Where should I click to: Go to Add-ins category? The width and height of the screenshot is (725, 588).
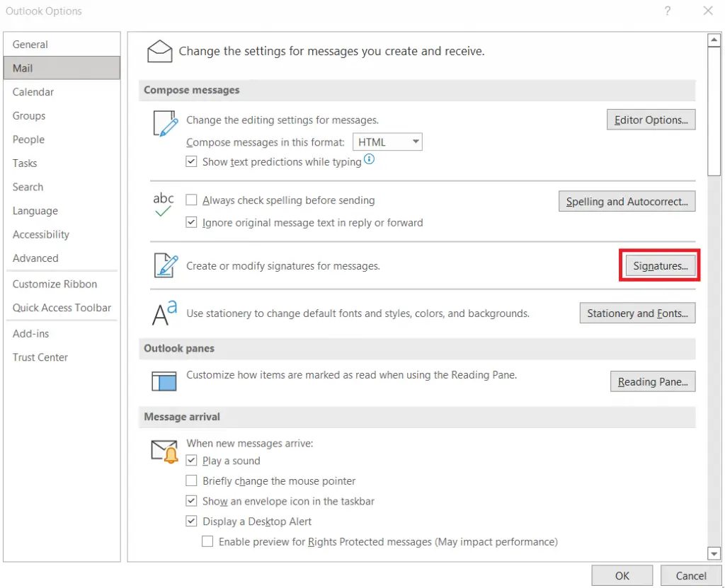click(62, 333)
